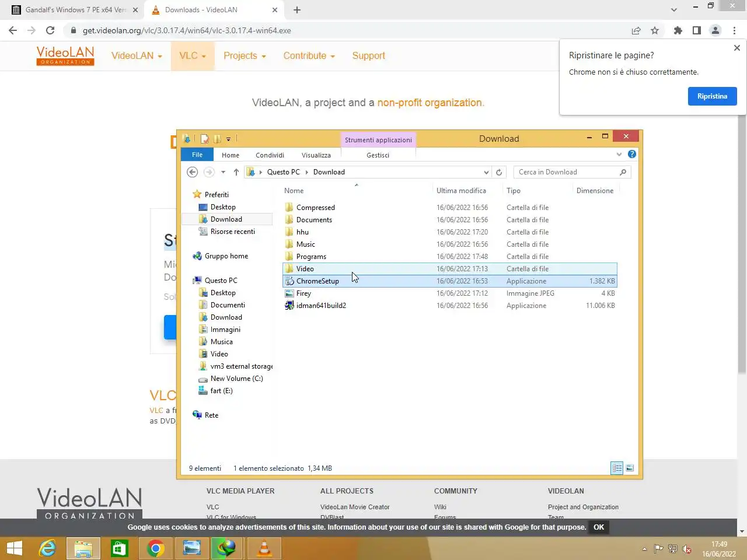Select New Volume (C:) drive

[236, 379]
